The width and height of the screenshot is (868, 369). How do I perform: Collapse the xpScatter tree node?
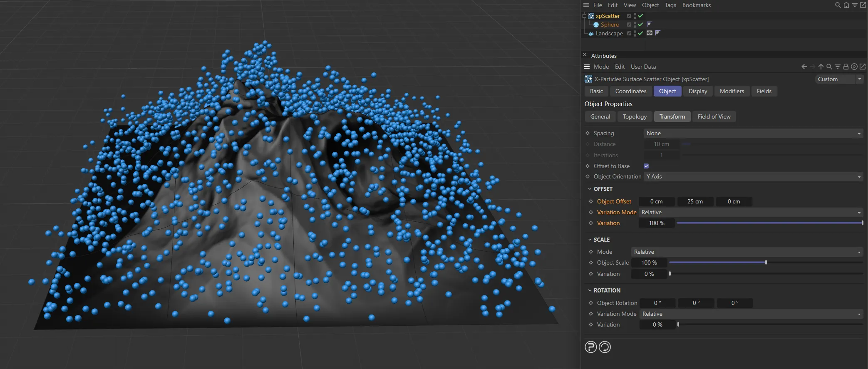click(584, 16)
